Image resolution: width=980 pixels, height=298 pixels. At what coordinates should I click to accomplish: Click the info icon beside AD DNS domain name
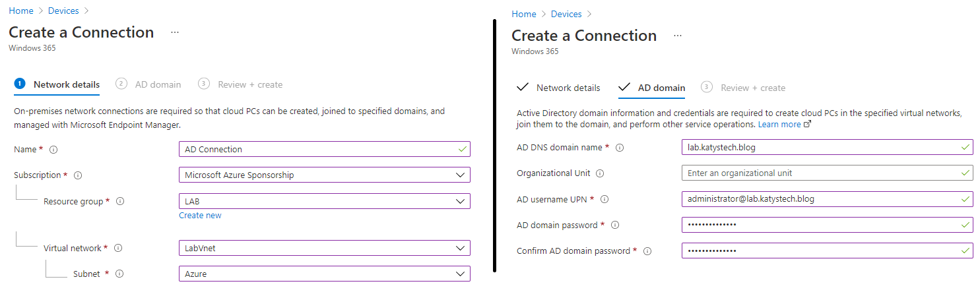pos(619,148)
